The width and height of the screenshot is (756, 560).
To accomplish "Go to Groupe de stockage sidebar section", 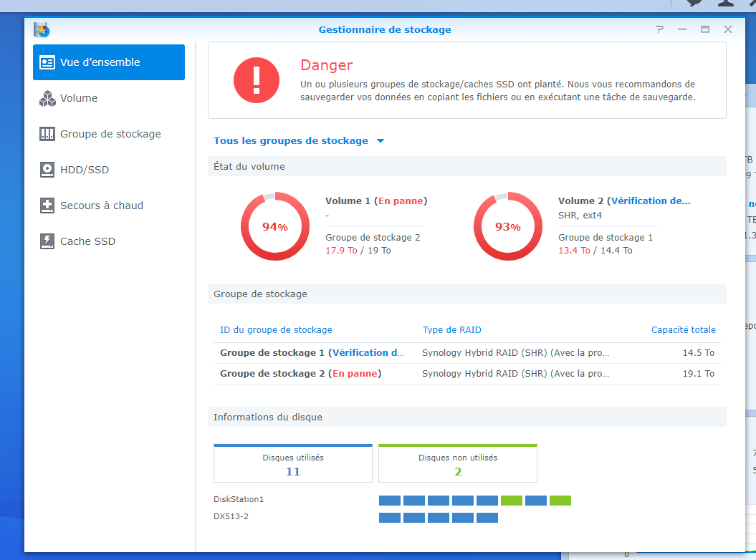I will [109, 134].
